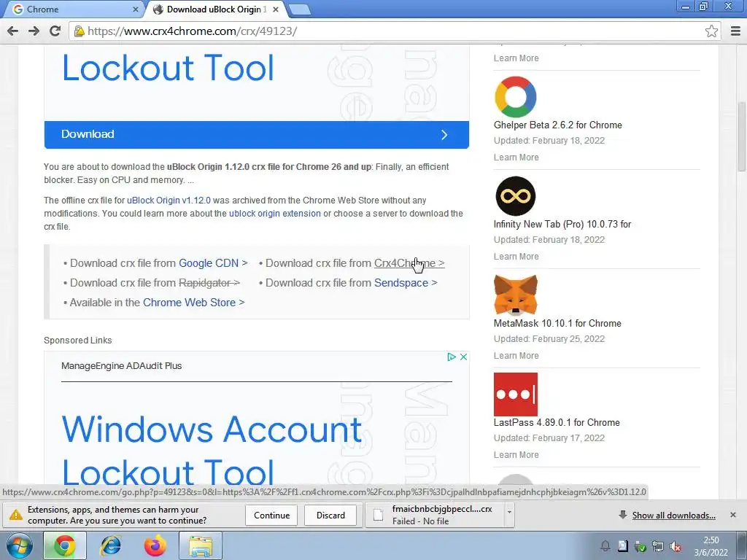The width and height of the screenshot is (747, 560).
Task: Click the Lockout Tool ad headline
Action: point(169,68)
